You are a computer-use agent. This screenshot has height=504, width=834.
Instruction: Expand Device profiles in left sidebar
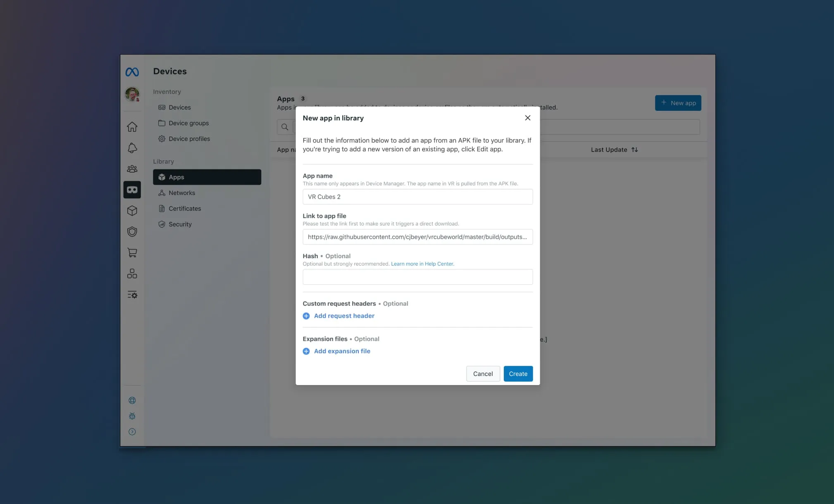pos(189,139)
